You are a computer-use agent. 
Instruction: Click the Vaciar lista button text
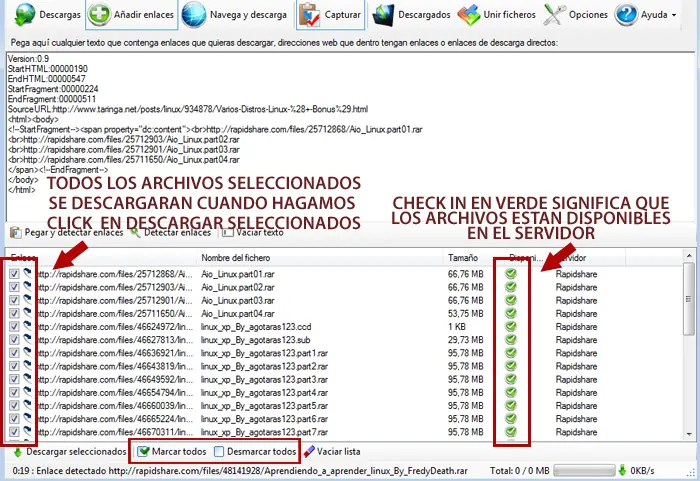click(338, 452)
